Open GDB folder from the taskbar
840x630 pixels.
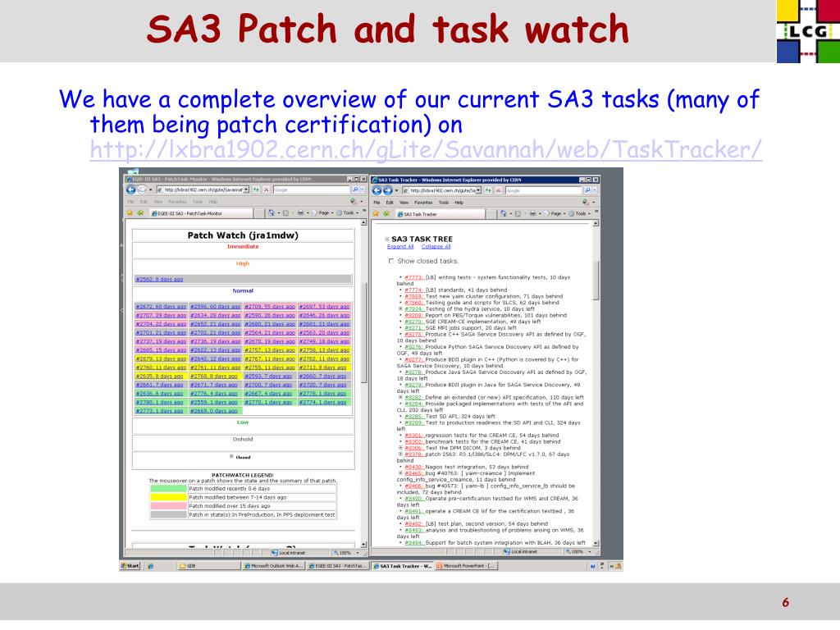(208, 566)
